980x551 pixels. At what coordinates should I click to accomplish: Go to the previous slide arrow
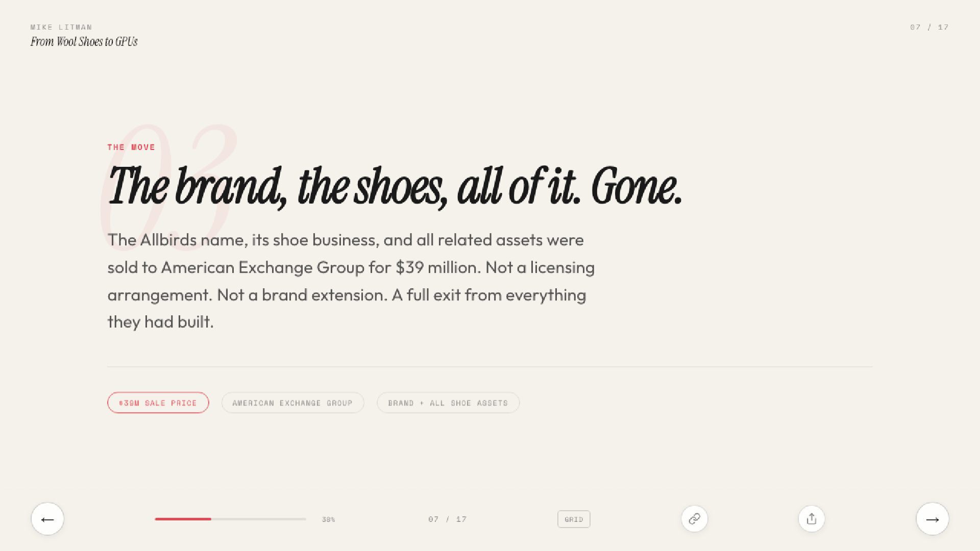click(x=47, y=519)
